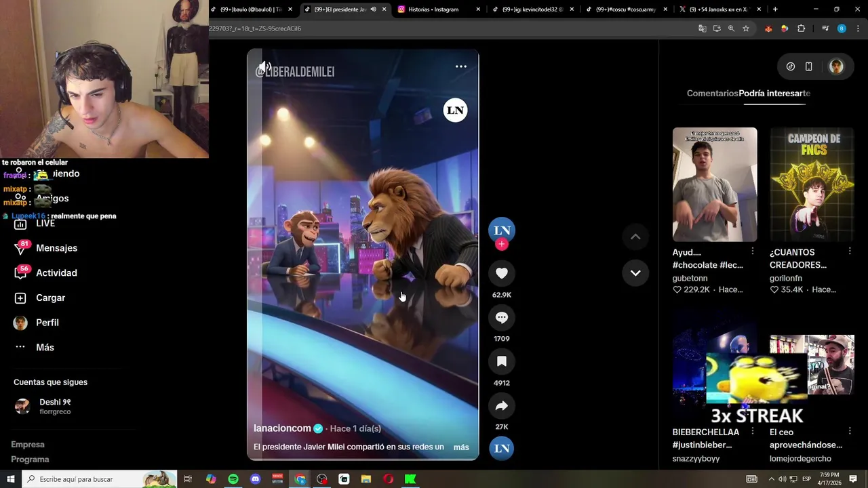Share the video using arrow icon
This screenshot has height=488, width=868.
pos(502,405)
